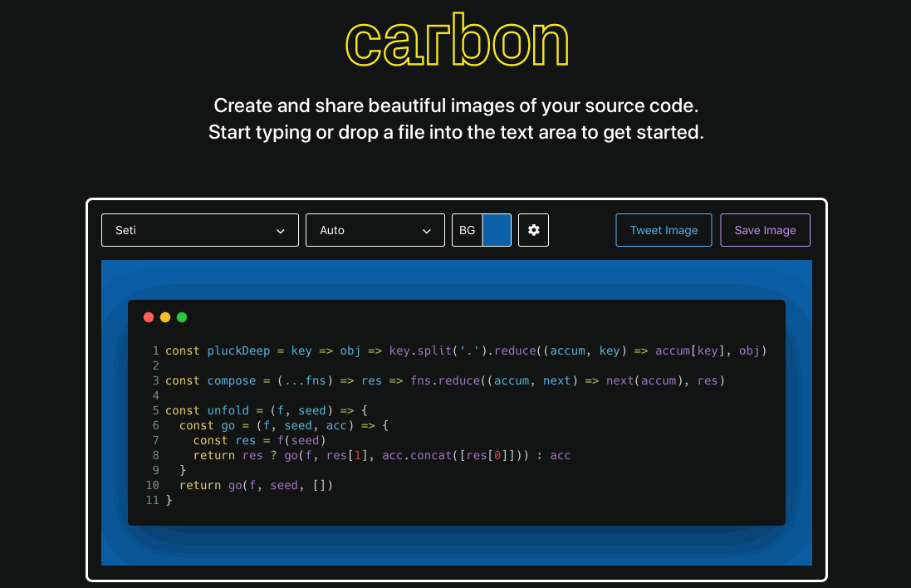Viewport: 911px width, 588px height.
Task: Click the heading about sharing source code
Action: click(x=456, y=105)
